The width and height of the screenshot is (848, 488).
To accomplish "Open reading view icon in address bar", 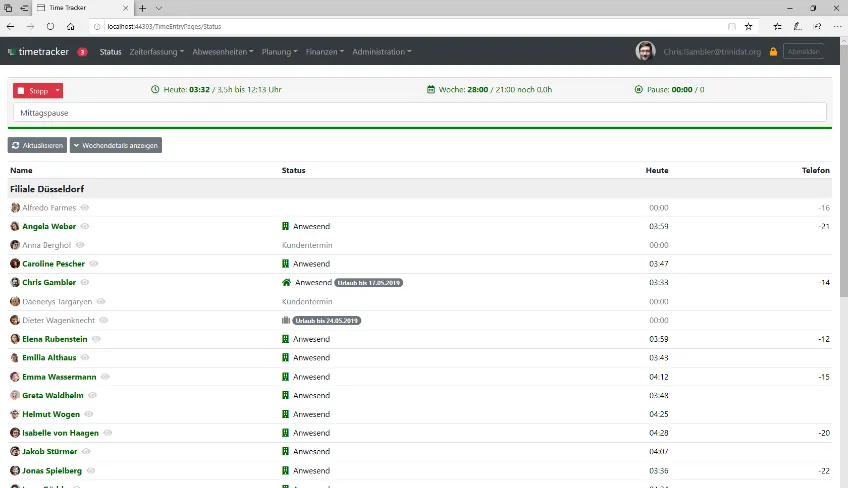I will (x=732, y=27).
